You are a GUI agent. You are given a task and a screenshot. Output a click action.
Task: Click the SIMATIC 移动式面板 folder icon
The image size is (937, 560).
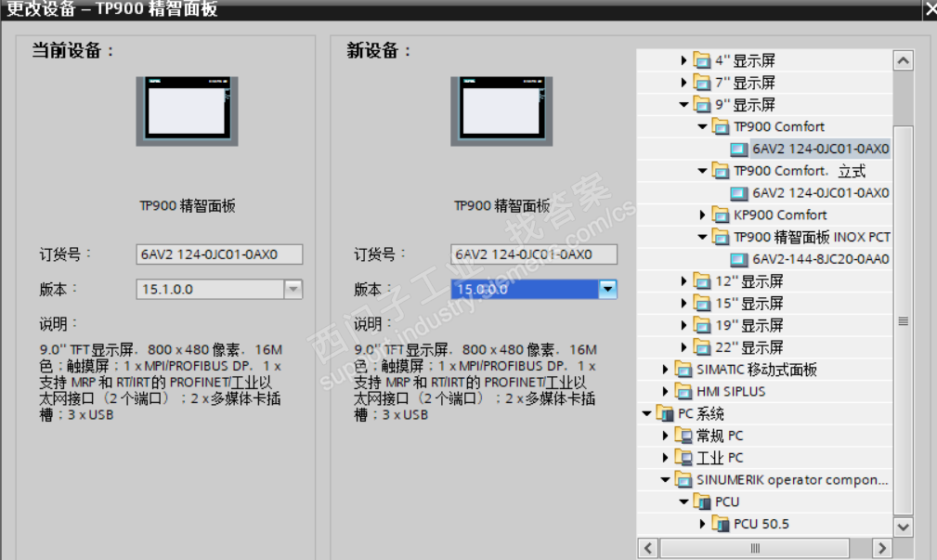pyautogui.click(x=683, y=370)
